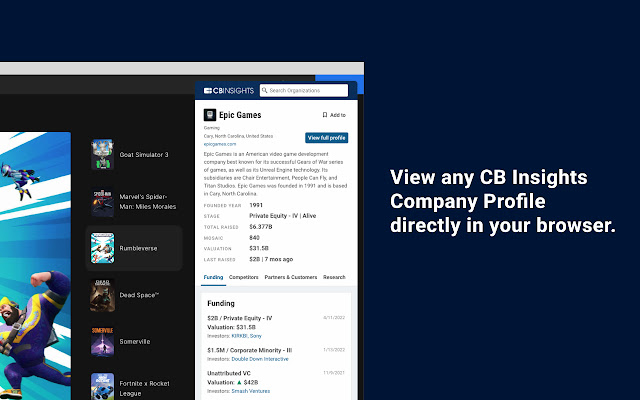The width and height of the screenshot is (640, 400).
Task: Click the green valuation-up arrow icon
Action: 239,382
